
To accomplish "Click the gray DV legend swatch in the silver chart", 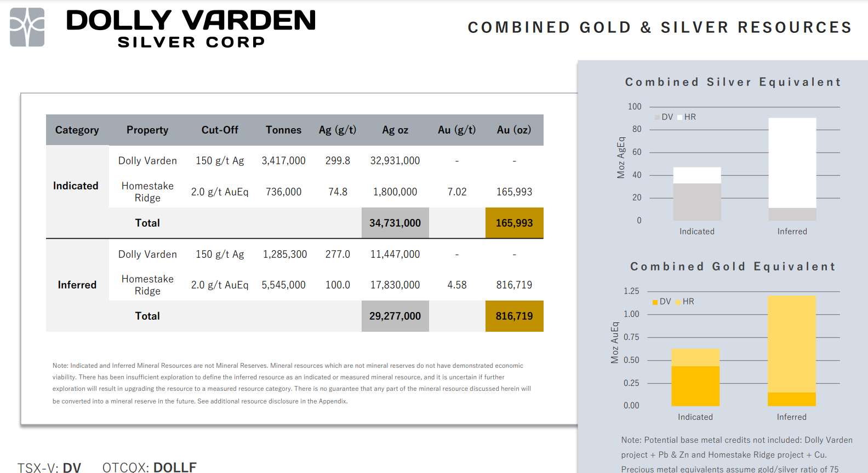I will pyautogui.click(x=657, y=117).
